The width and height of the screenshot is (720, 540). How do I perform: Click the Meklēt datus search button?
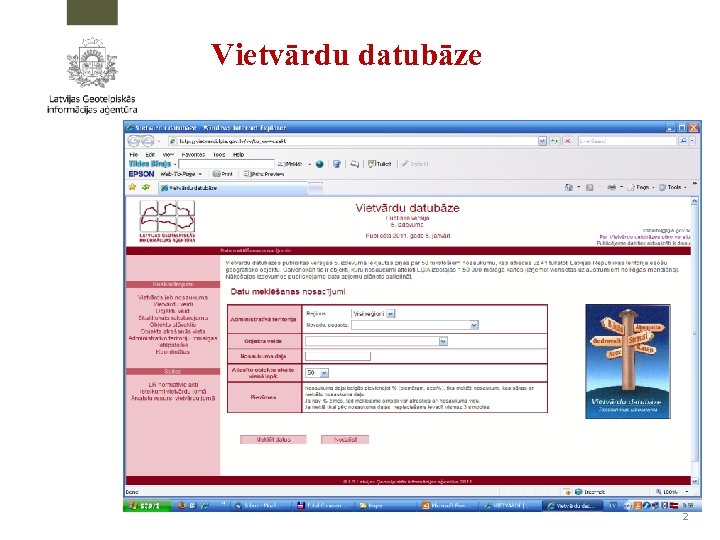point(273,440)
